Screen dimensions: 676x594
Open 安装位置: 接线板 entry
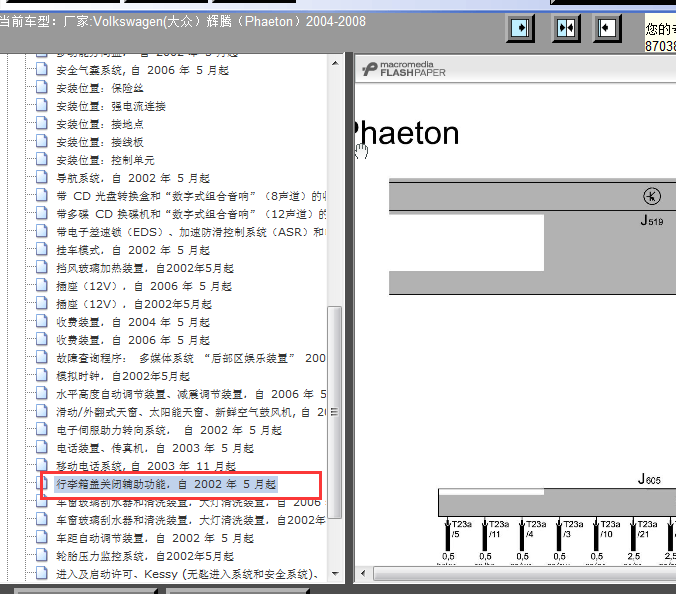(x=100, y=142)
